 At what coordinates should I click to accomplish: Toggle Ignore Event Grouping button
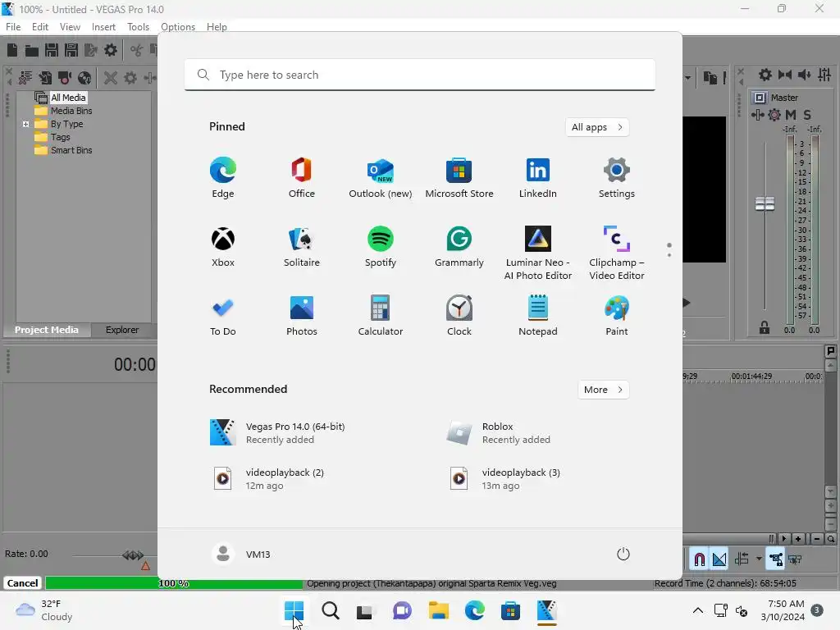tap(796, 559)
